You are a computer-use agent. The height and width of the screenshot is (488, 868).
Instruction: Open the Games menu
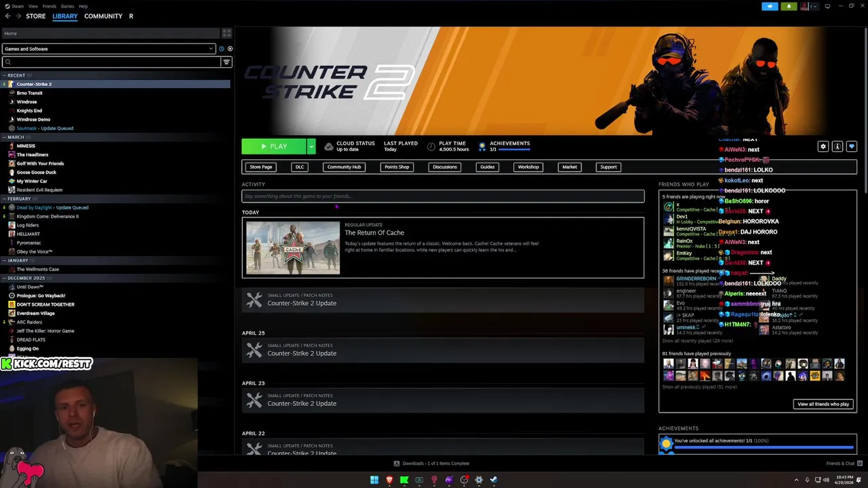pyautogui.click(x=67, y=6)
